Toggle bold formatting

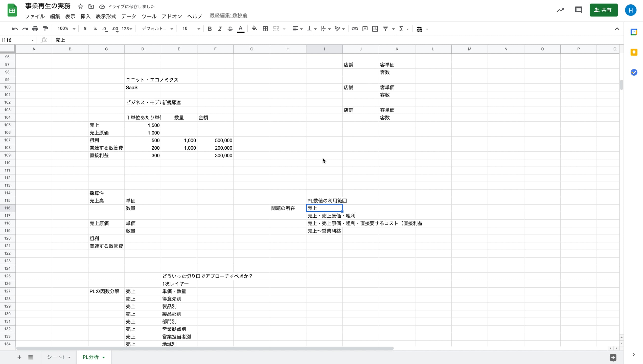coord(209,29)
